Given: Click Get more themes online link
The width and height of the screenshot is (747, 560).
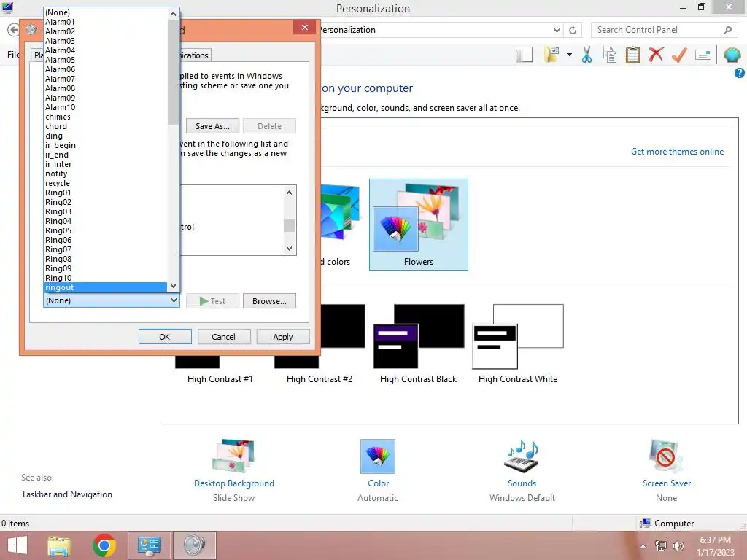Looking at the screenshot, I should click(677, 152).
